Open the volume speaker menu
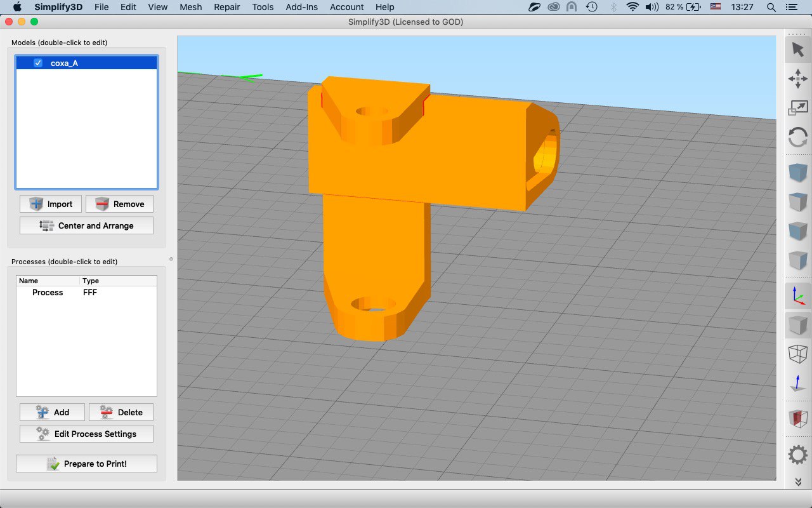The width and height of the screenshot is (812, 508). (x=652, y=7)
